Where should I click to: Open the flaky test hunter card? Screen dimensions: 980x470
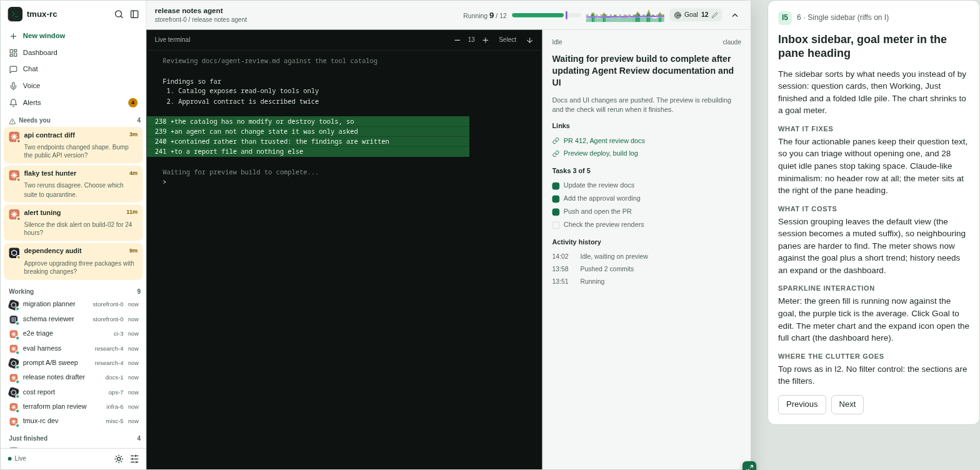click(73, 184)
